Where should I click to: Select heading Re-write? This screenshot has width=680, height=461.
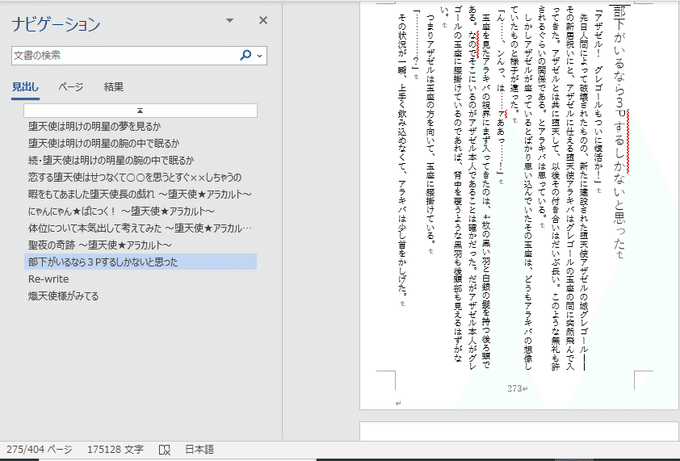pos(49,279)
